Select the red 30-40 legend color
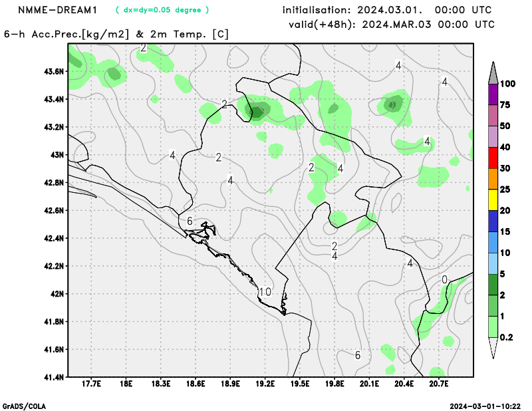This screenshot has height=411, width=532. point(493,158)
